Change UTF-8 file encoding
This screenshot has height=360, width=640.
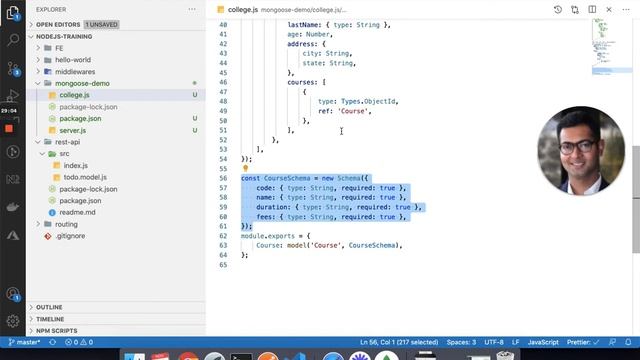[494, 342]
